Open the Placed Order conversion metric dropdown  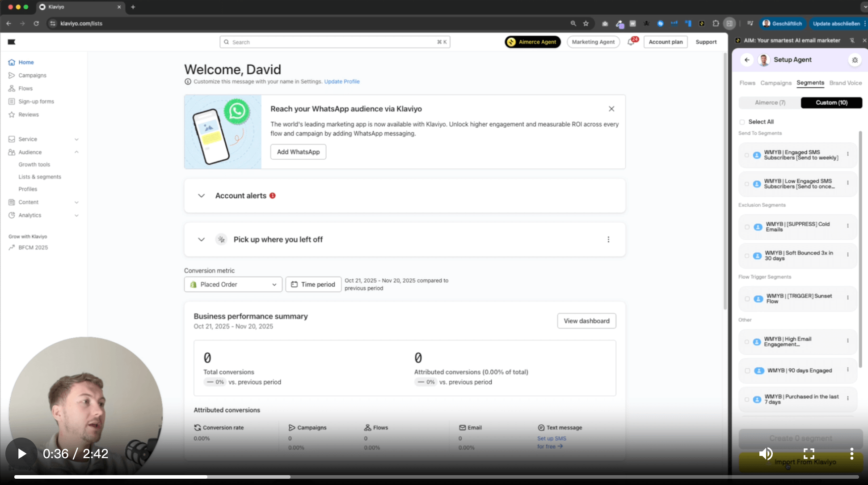(x=232, y=284)
